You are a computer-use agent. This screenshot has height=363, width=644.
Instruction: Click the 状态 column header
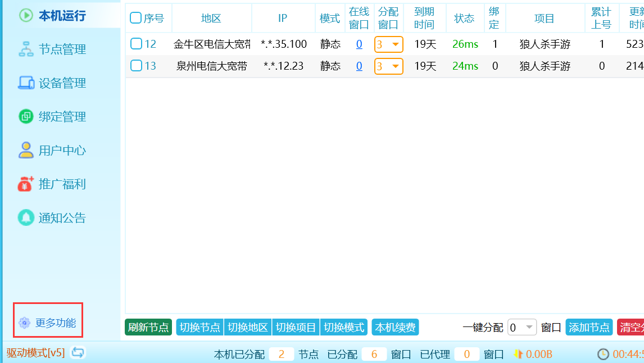coord(464,19)
